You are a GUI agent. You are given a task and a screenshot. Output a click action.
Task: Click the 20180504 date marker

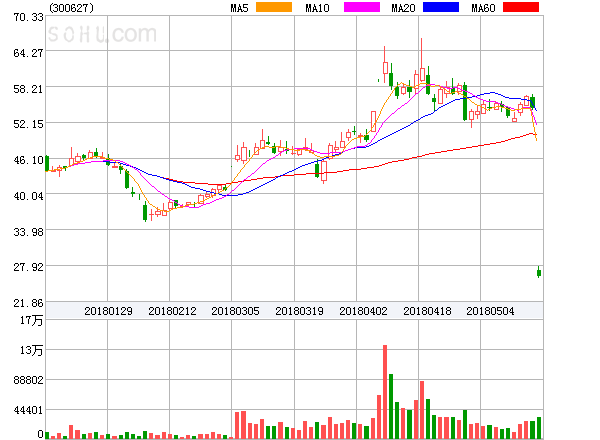(490, 311)
